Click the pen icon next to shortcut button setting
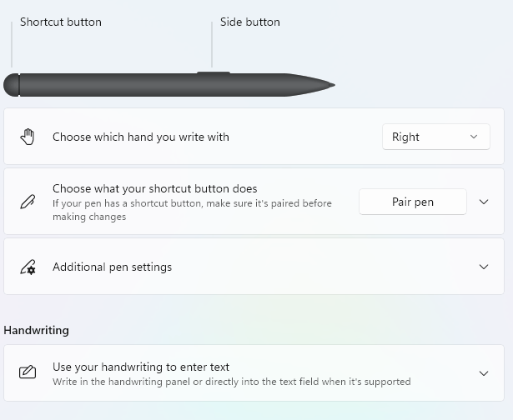513x420 pixels. 28,202
